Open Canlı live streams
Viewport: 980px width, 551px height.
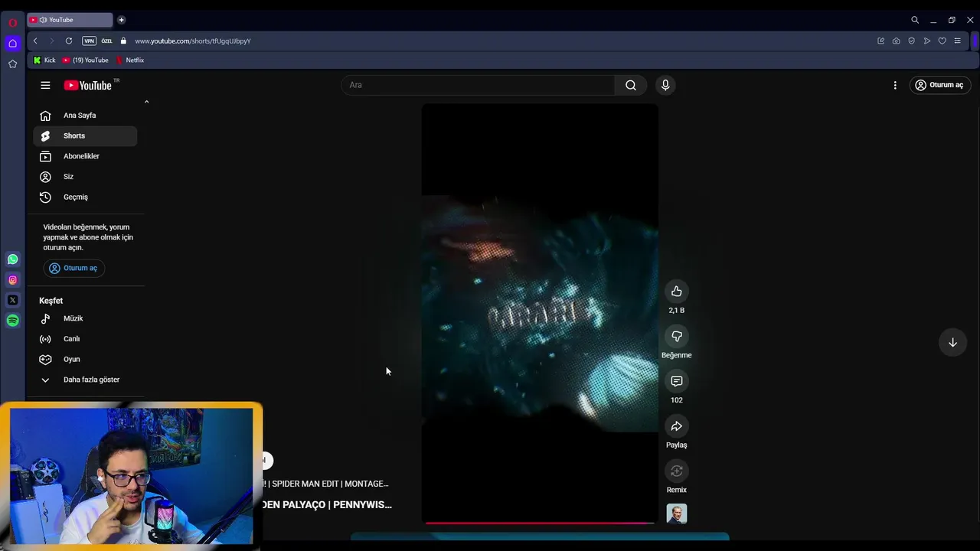click(85, 339)
